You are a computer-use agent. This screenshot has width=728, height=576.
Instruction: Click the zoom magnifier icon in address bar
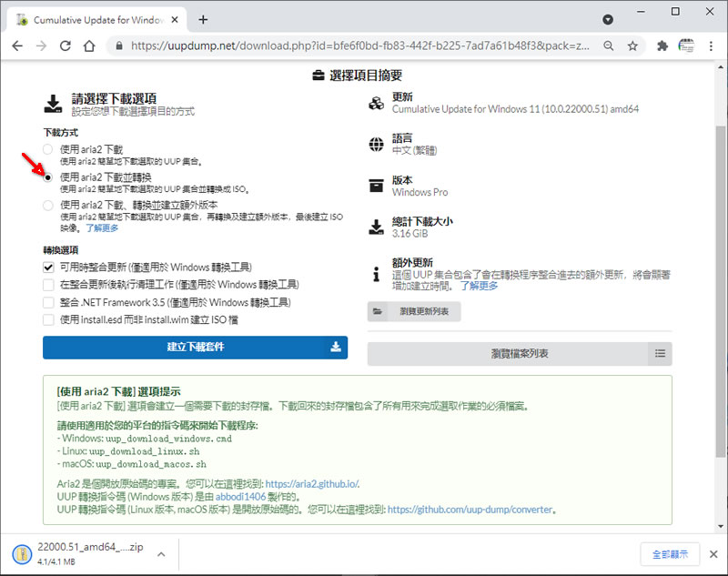tap(607, 45)
